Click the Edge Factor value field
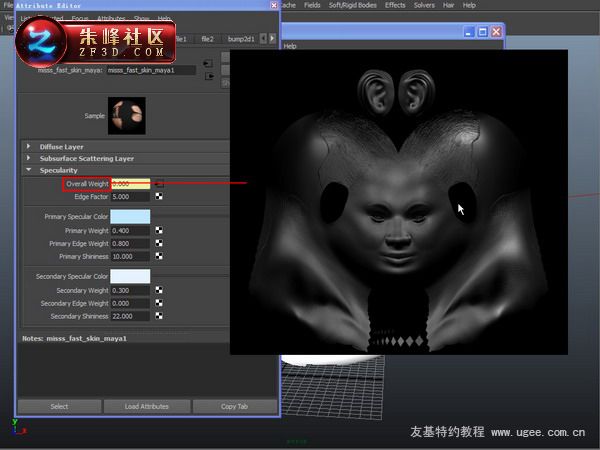600x450 pixels. [x=130, y=197]
